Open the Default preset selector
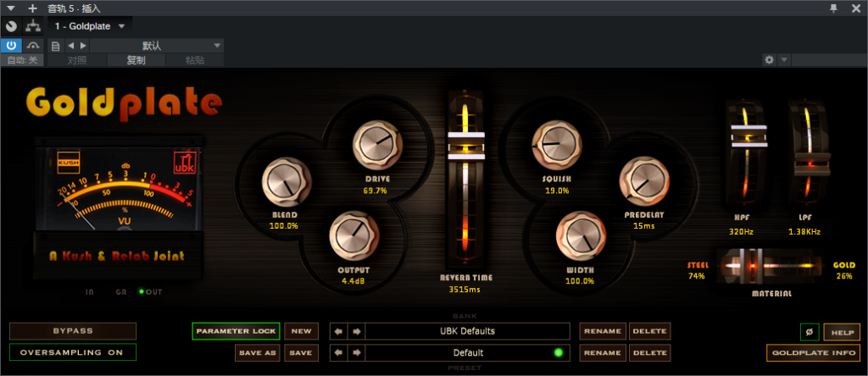This screenshot has width=868, height=376. point(467,352)
